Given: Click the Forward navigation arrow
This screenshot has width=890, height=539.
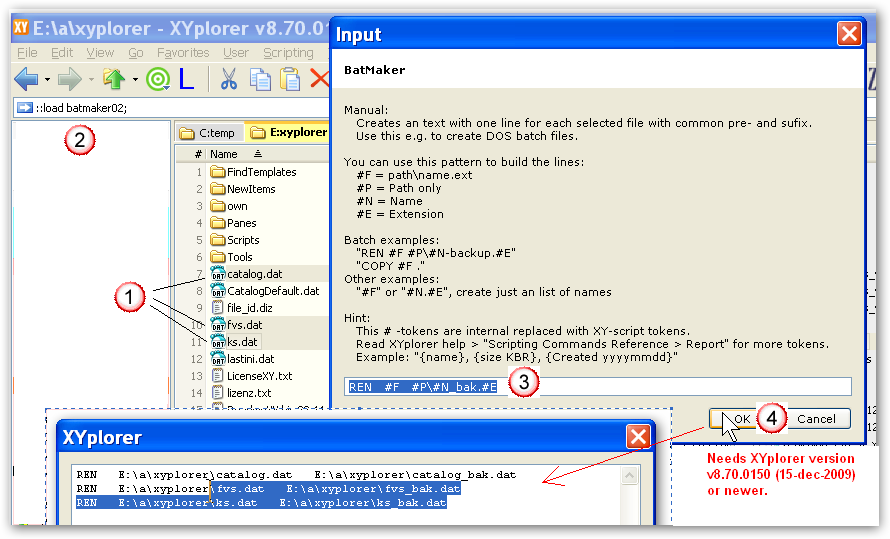Looking at the screenshot, I should point(70,79).
